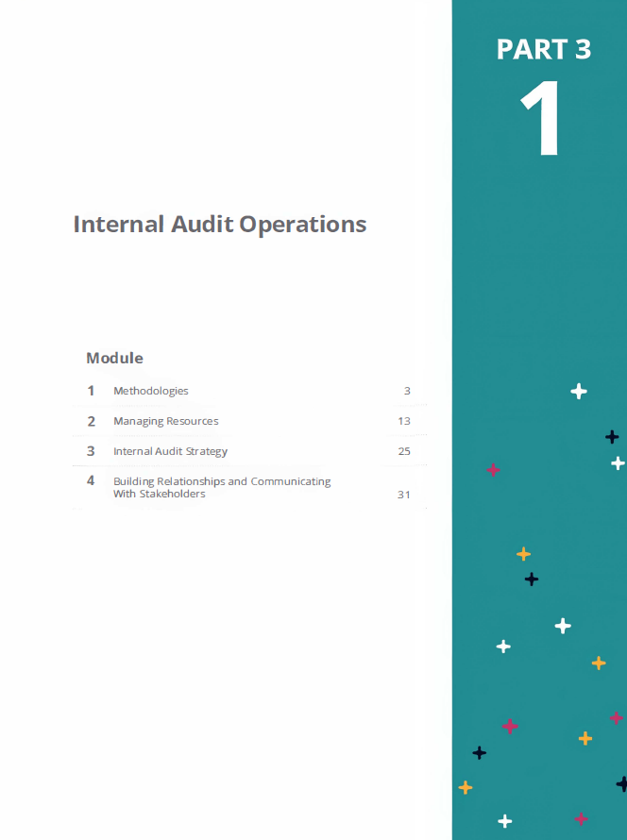The image size is (627, 840).
Task: Click module number 1 beside Methodologies
Action: pos(91,391)
